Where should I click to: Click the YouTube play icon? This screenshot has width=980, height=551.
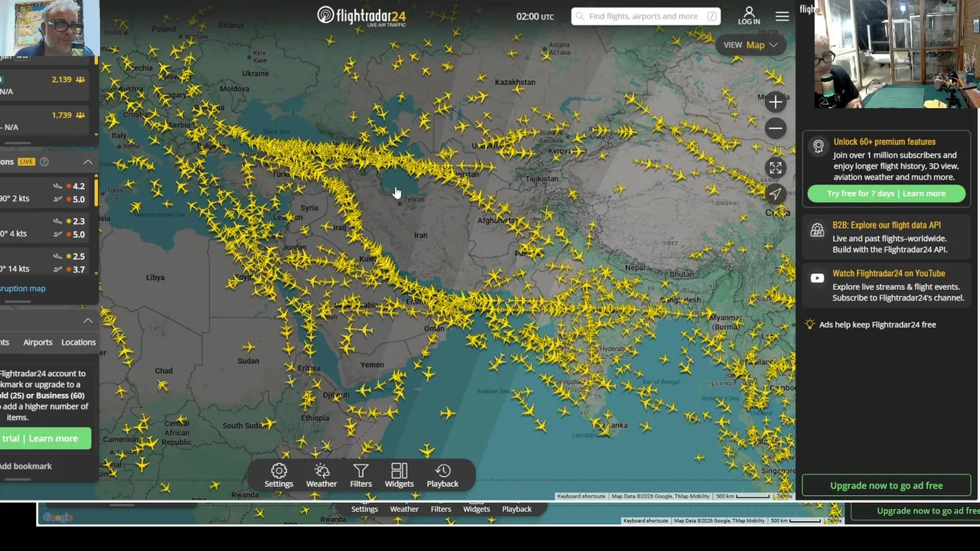(818, 279)
